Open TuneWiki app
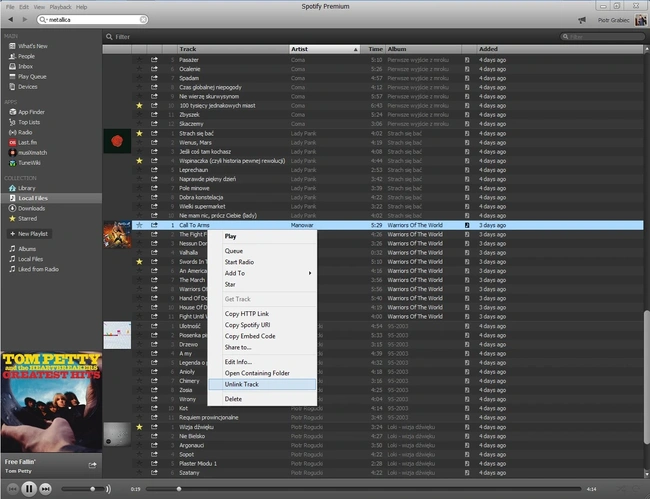Image resolution: width=650 pixels, height=499 pixels. [24, 163]
